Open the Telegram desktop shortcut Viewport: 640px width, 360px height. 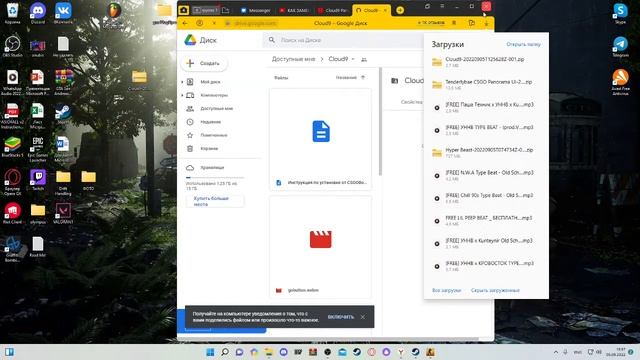620,46
